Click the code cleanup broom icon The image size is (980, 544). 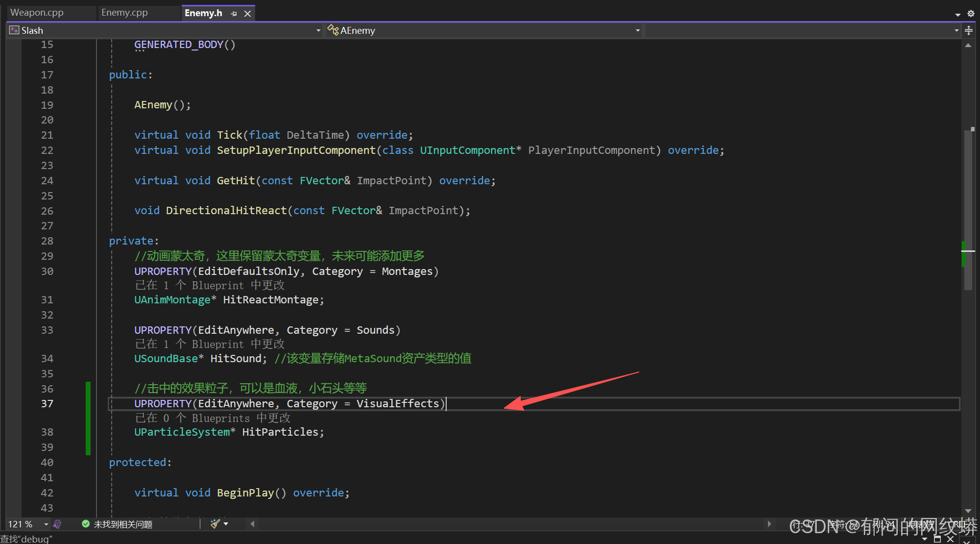[215, 524]
